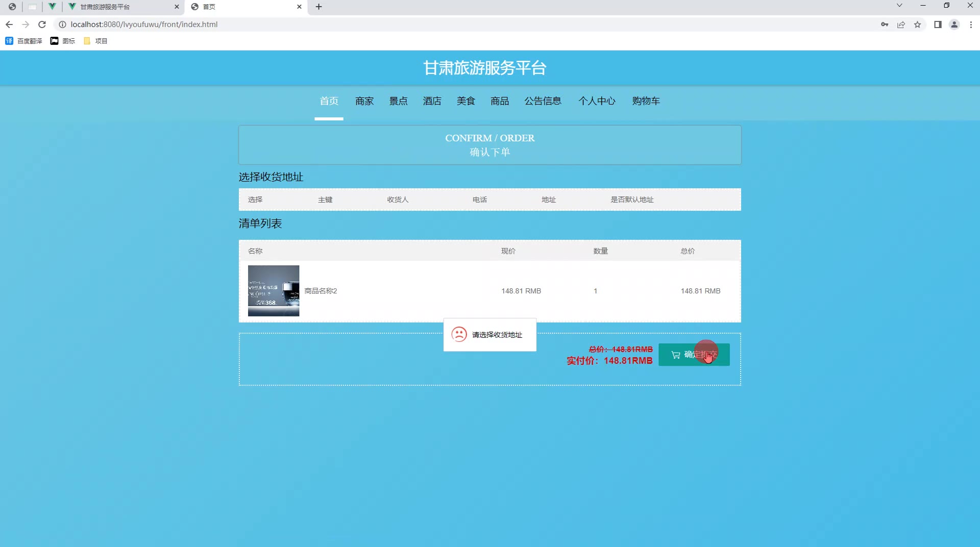The height and width of the screenshot is (547, 980).
Task: Open 商品 in the navigation menu
Action: [x=500, y=101]
